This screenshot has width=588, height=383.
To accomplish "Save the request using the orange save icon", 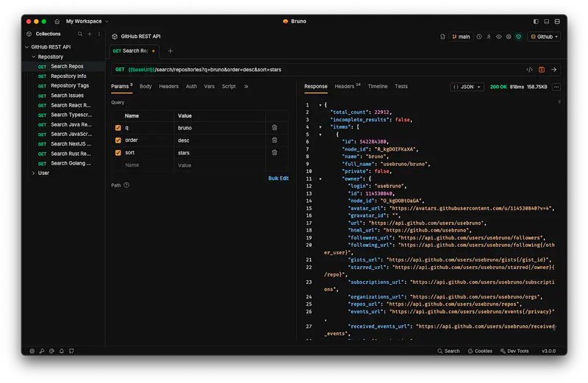I will 542,70.
